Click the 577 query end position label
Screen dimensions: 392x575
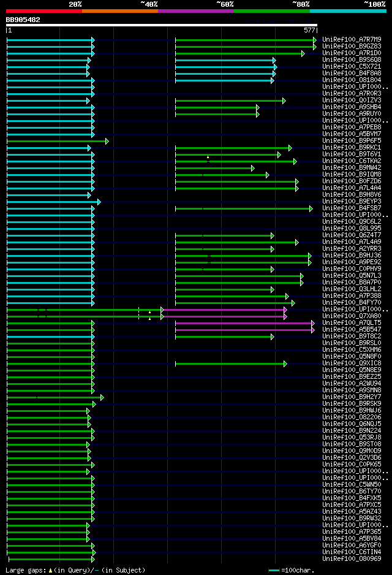pos(309,31)
